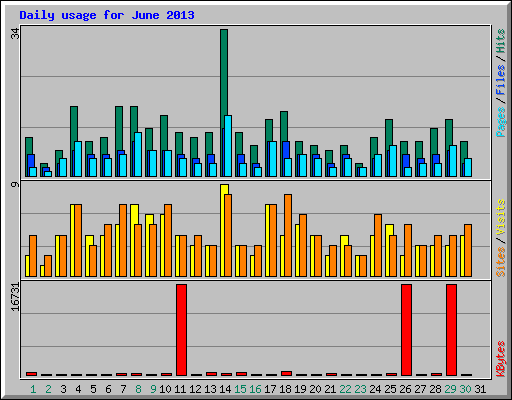Click the cyan "Pages" legend label
The width and height of the screenshot is (512, 400).
click(x=501, y=122)
